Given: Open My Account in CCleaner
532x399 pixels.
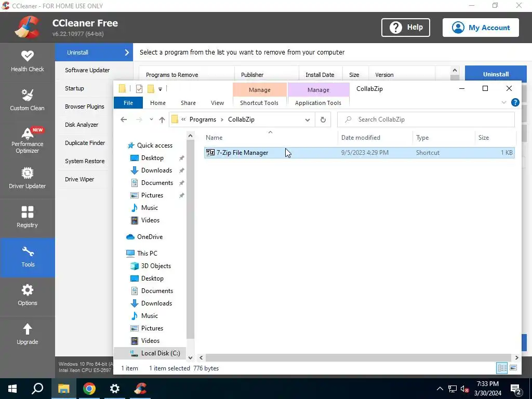Looking at the screenshot, I should [481, 28].
